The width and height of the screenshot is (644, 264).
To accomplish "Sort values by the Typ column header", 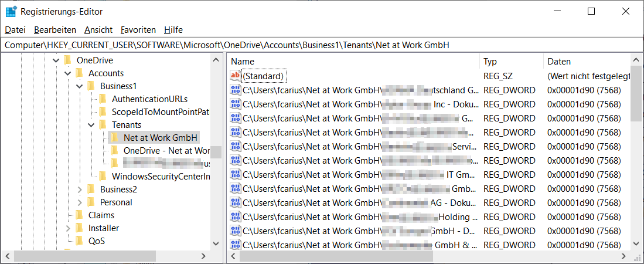I will coord(512,61).
